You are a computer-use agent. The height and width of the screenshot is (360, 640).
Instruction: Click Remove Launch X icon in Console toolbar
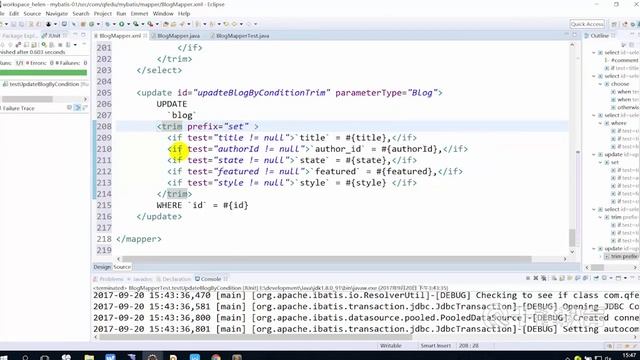pos(536,278)
